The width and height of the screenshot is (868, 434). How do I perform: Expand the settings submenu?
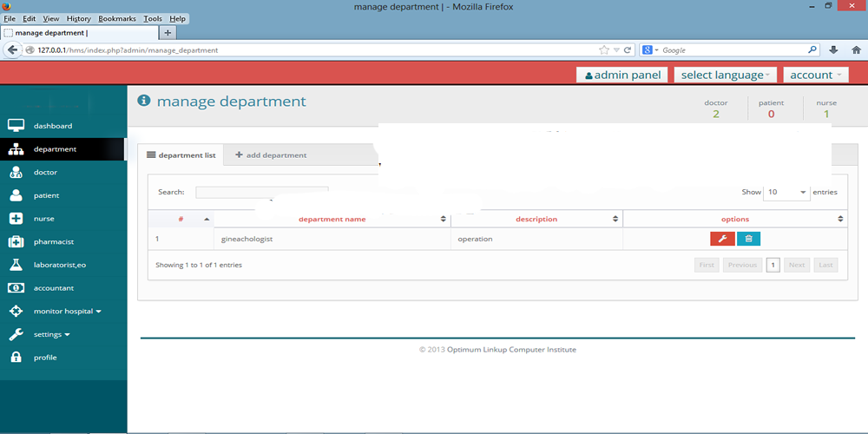point(52,334)
